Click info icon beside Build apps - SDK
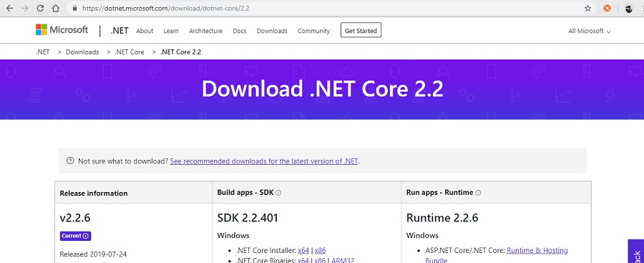 coord(278,193)
